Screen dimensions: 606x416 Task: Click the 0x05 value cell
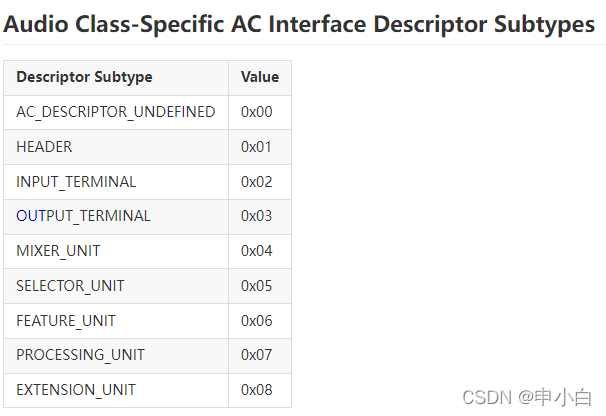[260, 286]
